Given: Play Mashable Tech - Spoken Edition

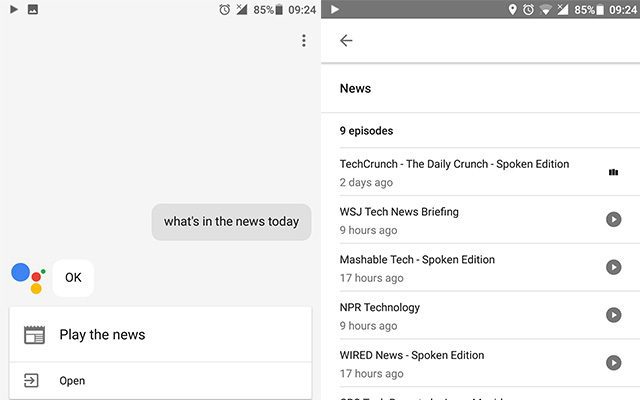Looking at the screenshot, I should pos(613,267).
